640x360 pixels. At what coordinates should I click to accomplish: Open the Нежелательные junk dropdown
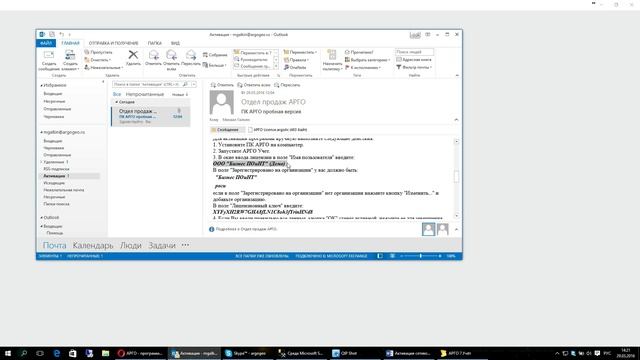tap(104, 67)
